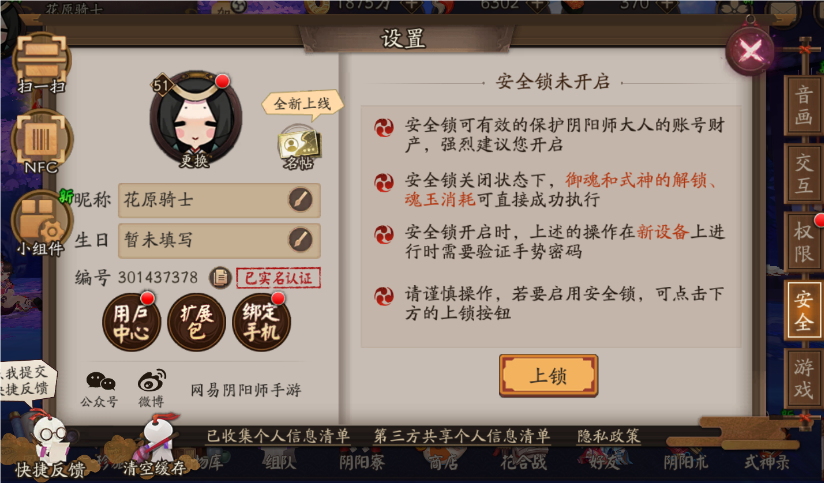Open 用户中心 user center
824x483 pixels.
(x=131, y=322)
